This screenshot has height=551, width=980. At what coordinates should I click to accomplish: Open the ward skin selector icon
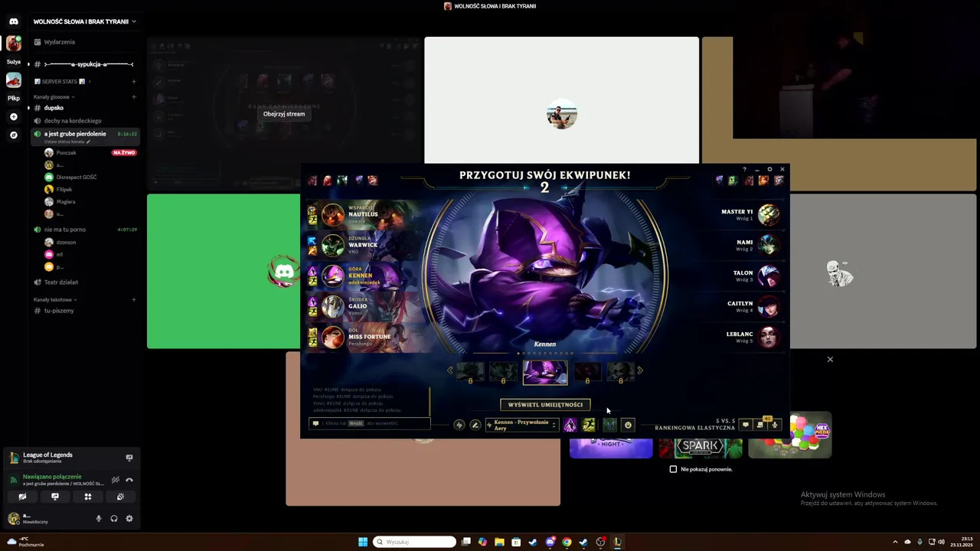click(x=609, y=425)
